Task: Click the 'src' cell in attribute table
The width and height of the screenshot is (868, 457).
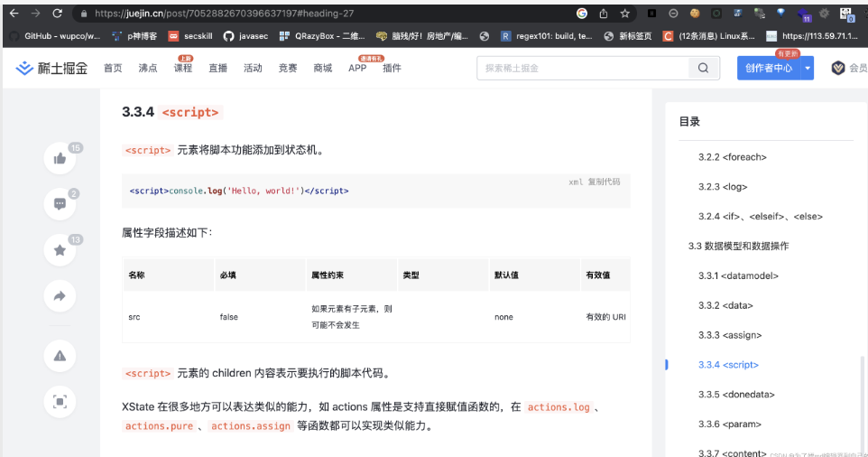Action: 134,317
